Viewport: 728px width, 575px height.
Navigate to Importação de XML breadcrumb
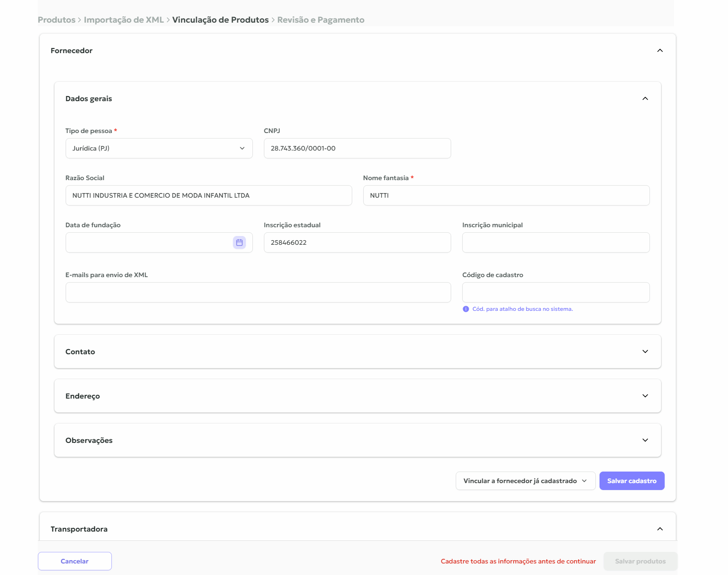(x=123, y=20)
